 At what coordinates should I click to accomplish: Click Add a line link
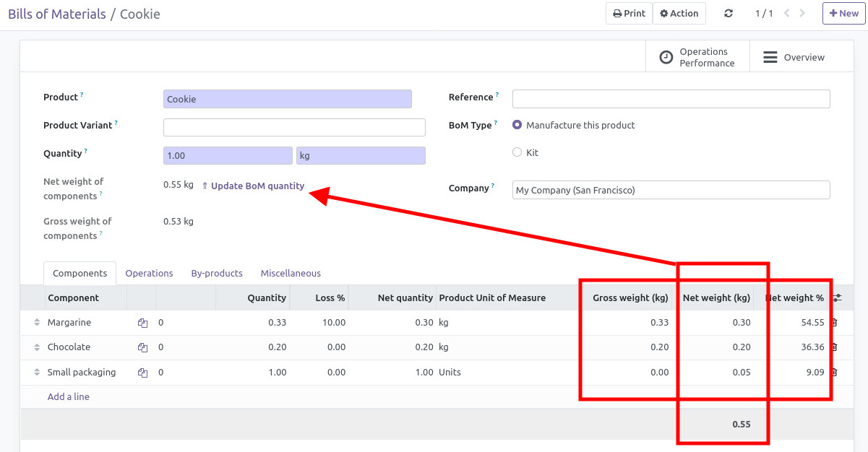pyautogui.click(x=69, y=396)
